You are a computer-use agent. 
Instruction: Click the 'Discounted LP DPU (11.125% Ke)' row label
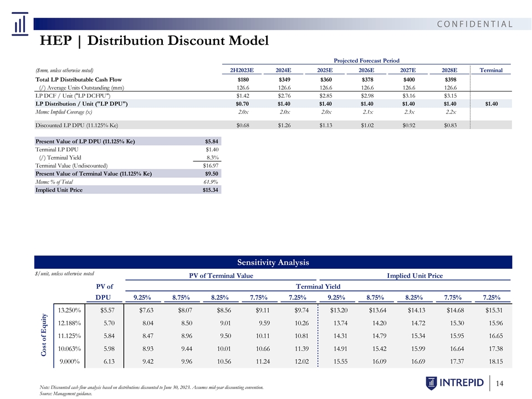point(76,125)
